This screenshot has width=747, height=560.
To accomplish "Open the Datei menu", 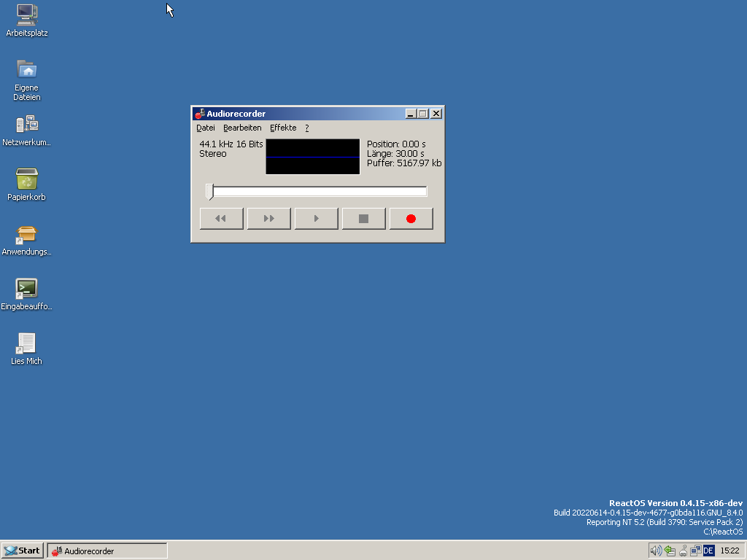I will pos(205,128).
